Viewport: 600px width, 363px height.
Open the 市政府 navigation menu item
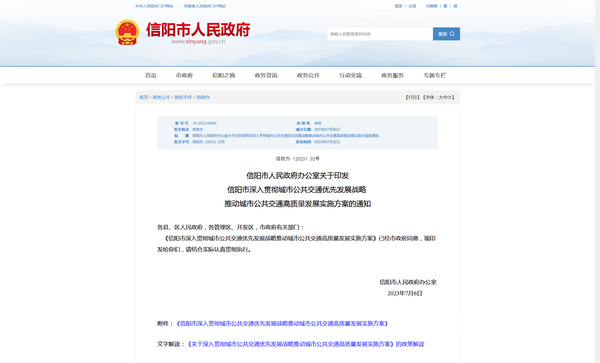pos(184,75)
